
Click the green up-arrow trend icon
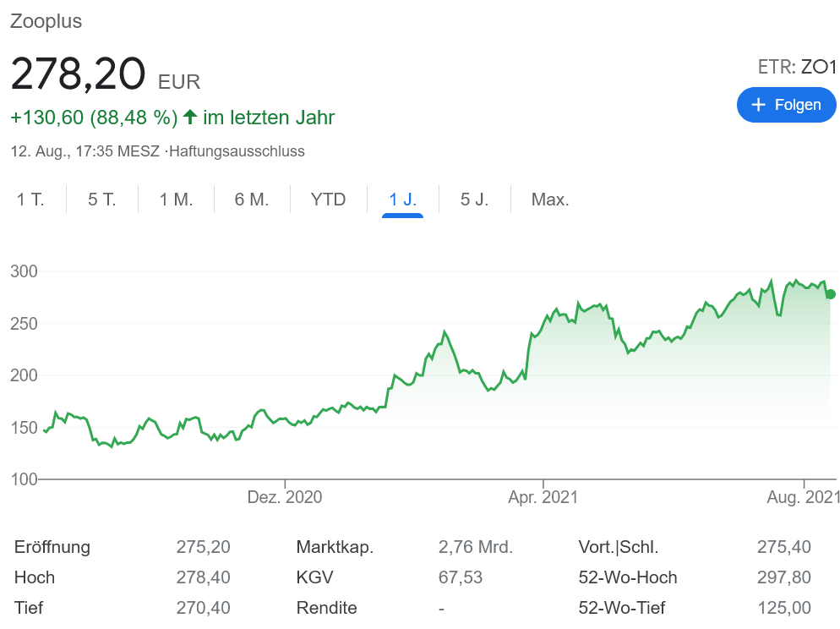click(x=190, y=117)
